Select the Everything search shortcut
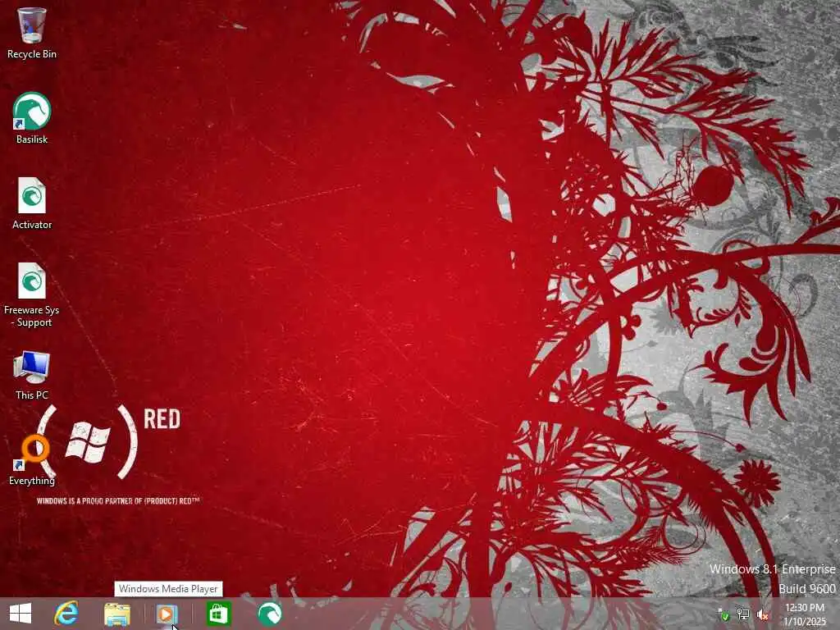This screenshot has width=840, height=630. tap(32, 453)
